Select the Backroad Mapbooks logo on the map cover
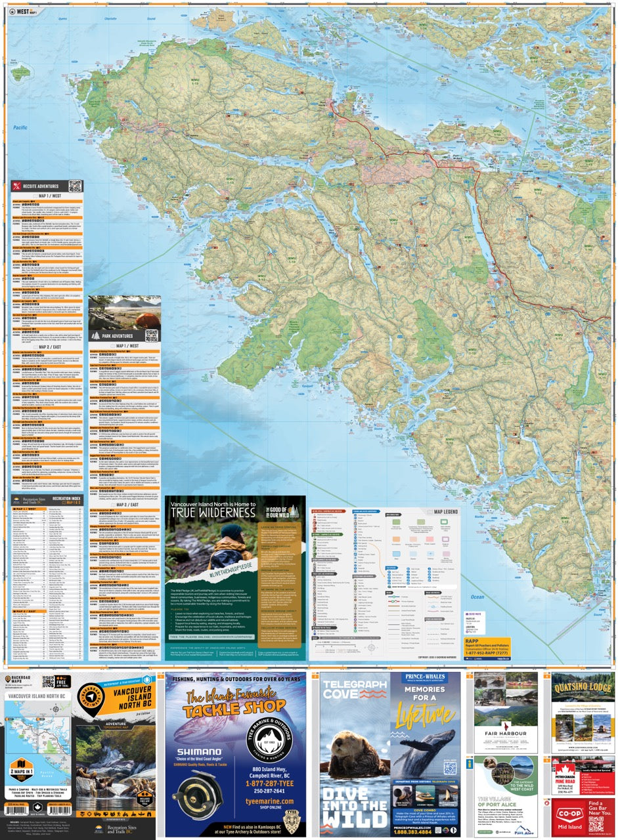 [18, 679]
